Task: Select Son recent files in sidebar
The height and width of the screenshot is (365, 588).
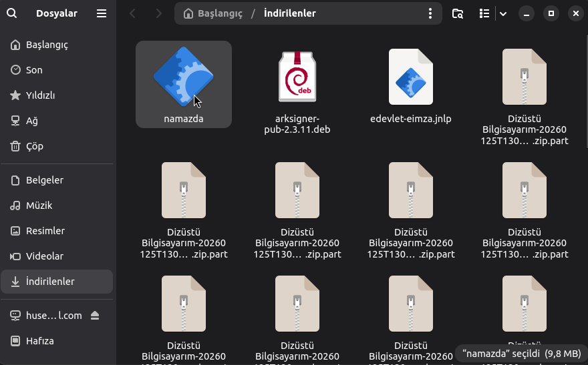Action: point(34,70)
